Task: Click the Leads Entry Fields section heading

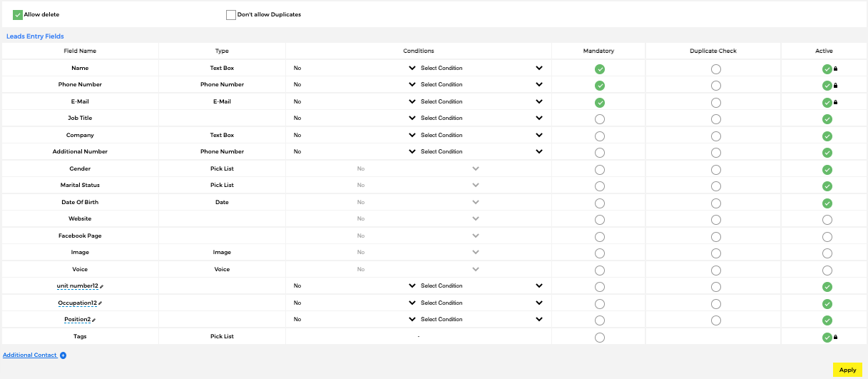Action: coord(35,36)
